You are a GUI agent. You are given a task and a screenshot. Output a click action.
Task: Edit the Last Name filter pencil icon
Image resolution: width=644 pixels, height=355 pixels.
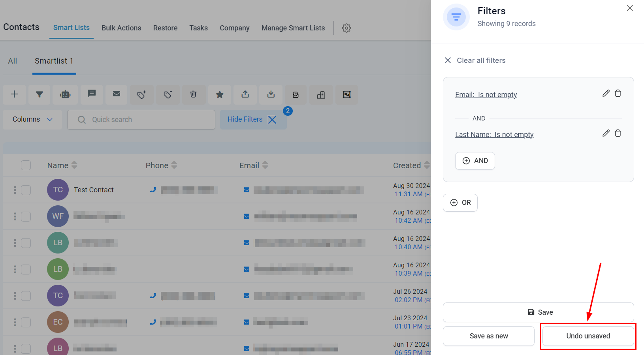coord(606,133)
